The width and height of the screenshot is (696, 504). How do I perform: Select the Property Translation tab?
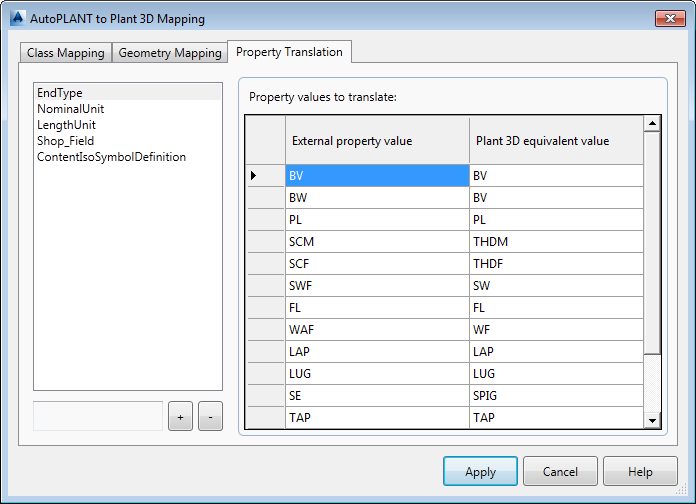tap(289, 52)
